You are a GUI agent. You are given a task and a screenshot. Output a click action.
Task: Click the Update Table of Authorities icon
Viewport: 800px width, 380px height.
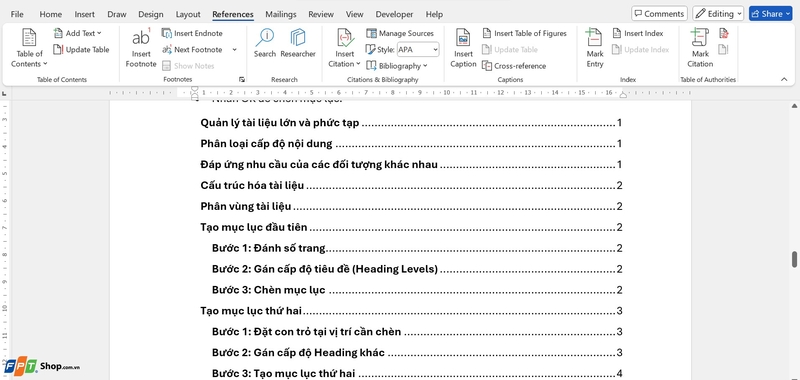coord(723,49)
